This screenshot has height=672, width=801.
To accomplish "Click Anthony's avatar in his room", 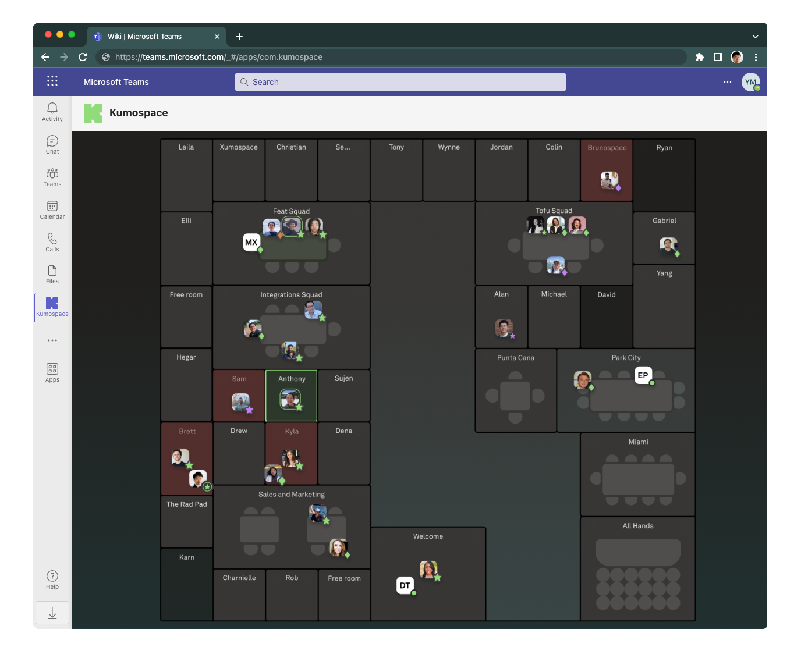I will [291, 400].
